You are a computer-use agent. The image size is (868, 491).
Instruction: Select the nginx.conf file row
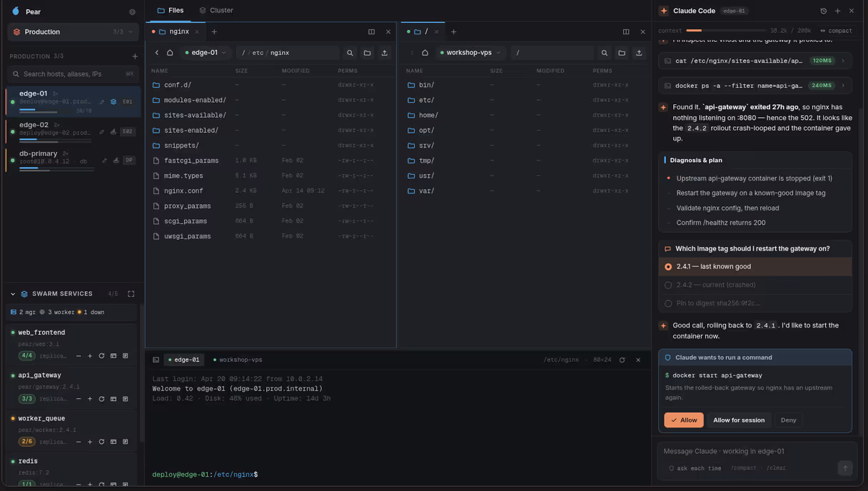[271, 191]
